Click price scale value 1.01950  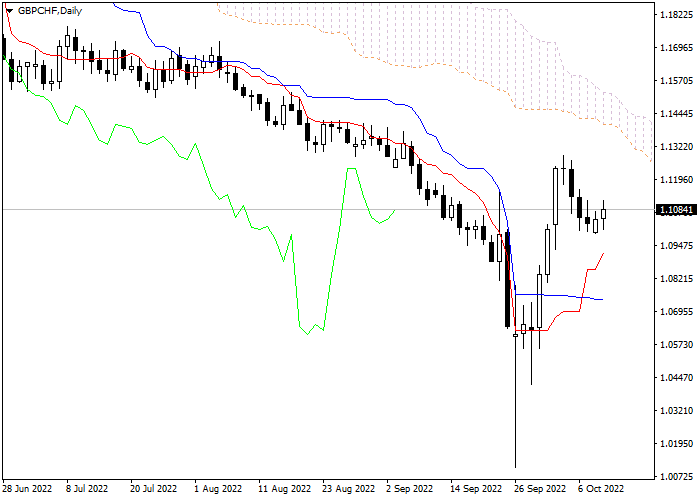676,444
